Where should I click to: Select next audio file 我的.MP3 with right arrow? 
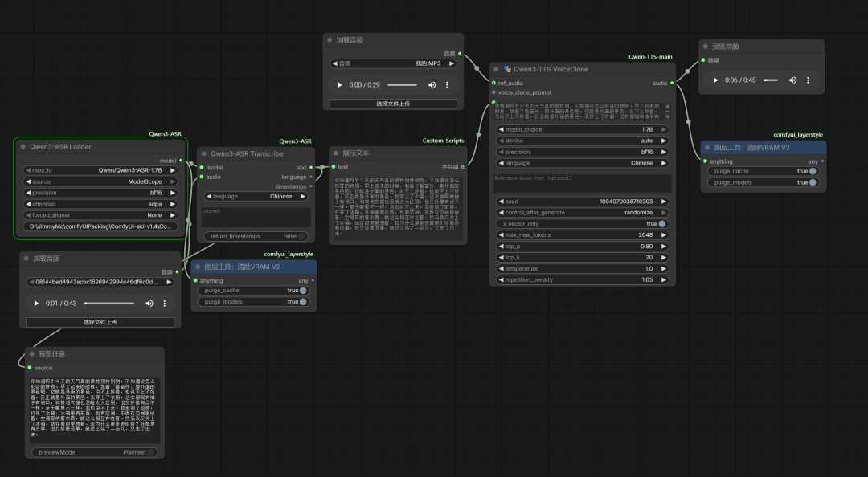(x=452, y=63)
